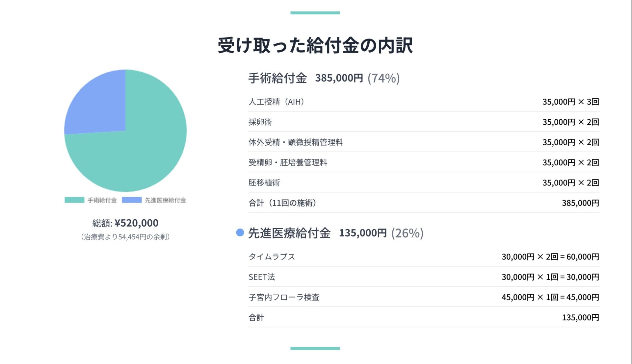Image resolution: width=632 pixels, height=364 pixels.
Task: Click the 合計（11回の施術）total row label
Action: point(282,203)
